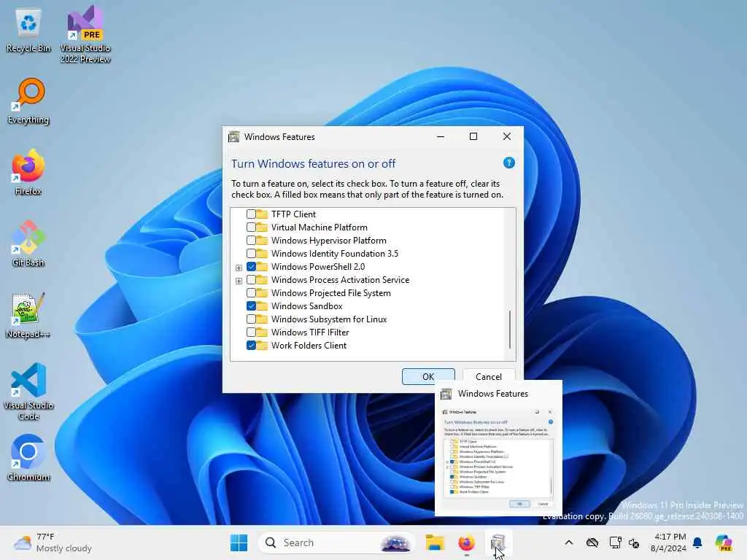The height and width of the screenshot is (560, 747).
Task: Open the Windows Start menu
Action: [239, 542]
